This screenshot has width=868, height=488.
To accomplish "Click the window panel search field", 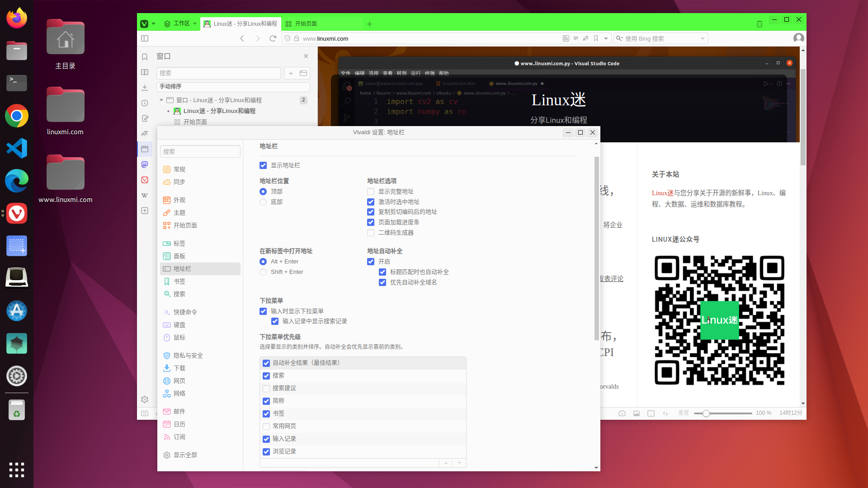I will point(219,73).
